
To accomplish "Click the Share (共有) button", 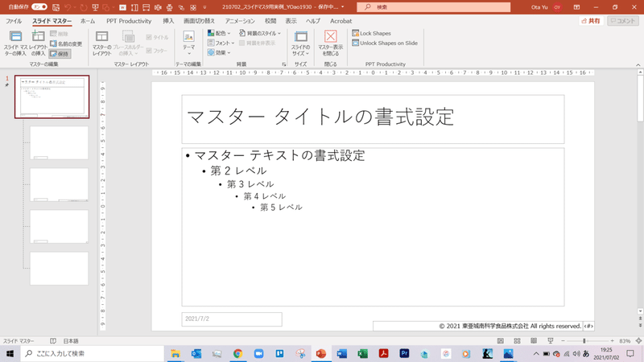I will pos(591,21).
